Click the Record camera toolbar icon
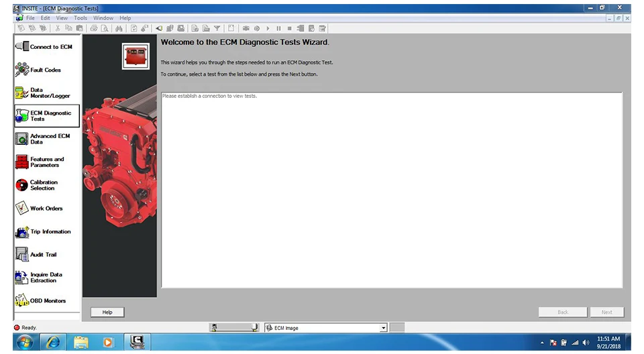This screenshot has height=354, width=644. (246, 28)
